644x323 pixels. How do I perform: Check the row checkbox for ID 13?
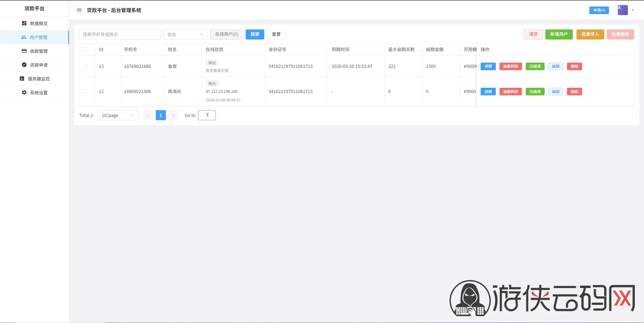85,66
